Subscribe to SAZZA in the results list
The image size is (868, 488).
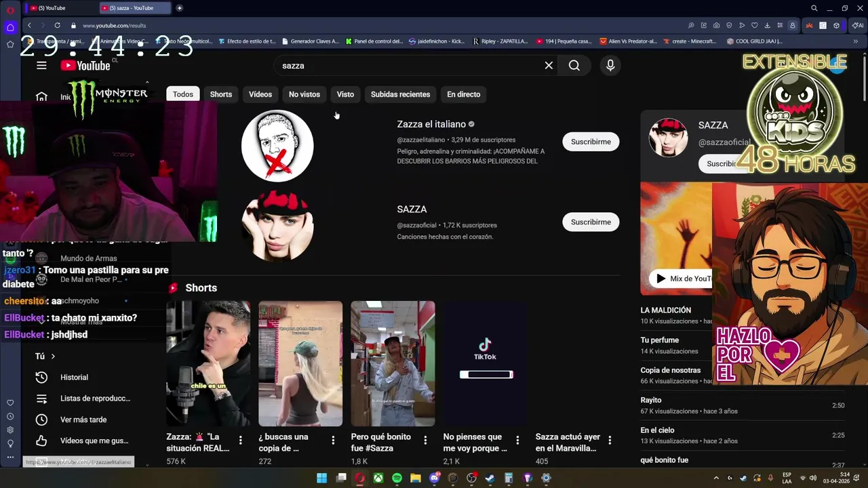[591, 222]
